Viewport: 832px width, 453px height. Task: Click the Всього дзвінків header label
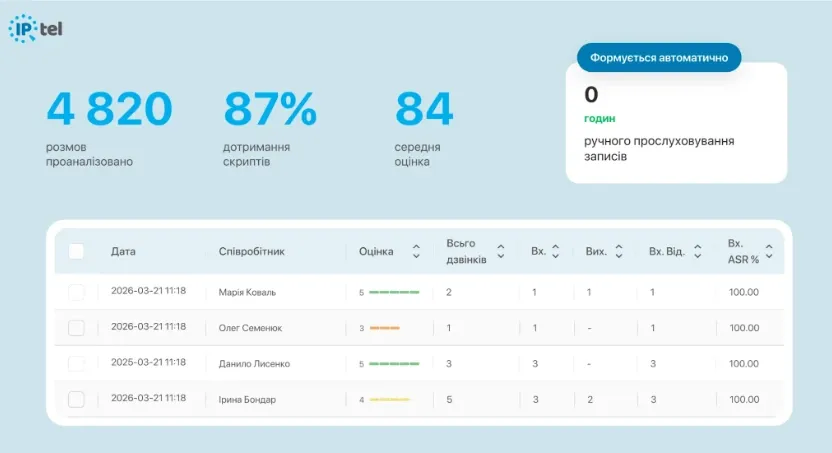[x=466, y=251]
